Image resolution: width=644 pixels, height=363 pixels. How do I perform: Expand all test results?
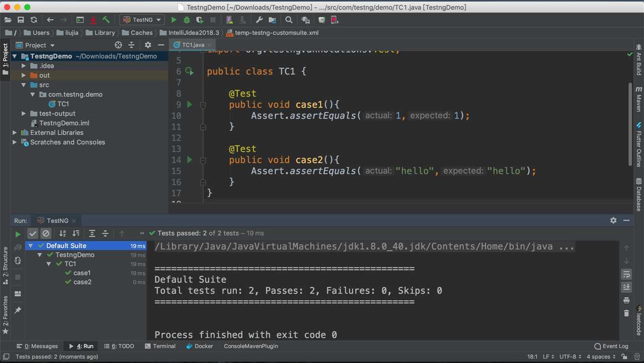point(92,233)
